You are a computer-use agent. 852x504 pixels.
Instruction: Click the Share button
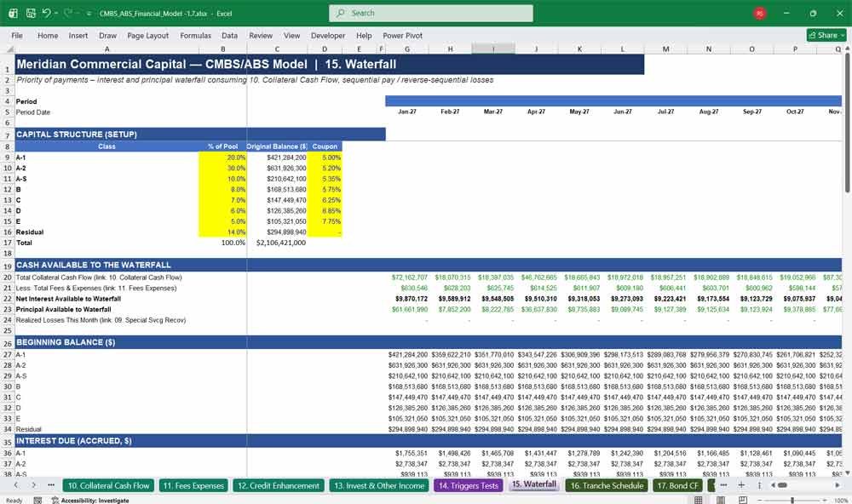click(826, 35)
